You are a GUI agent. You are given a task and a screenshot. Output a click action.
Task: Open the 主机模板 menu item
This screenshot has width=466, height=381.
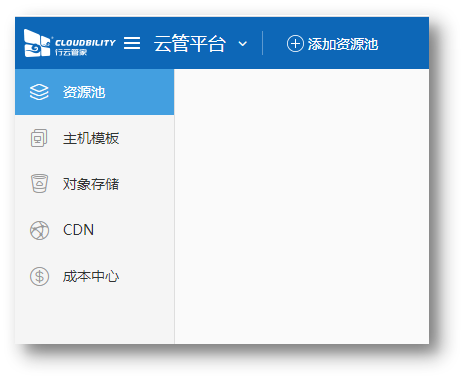pyautogui.click(x=94, y=138)
